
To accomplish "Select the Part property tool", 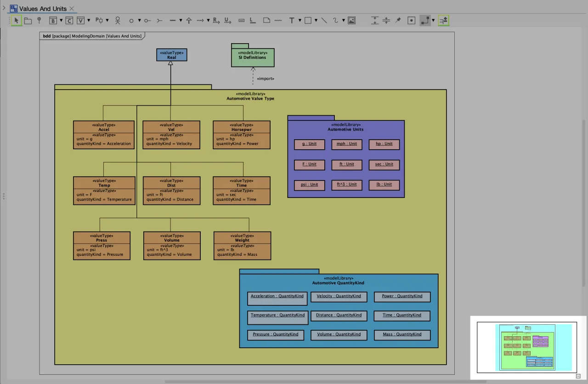I will click(x=99, y=20).
